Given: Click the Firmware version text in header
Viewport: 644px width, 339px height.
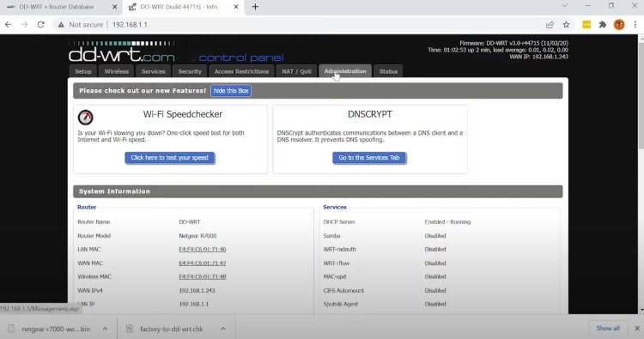Looking at the screenshot, I should coord(513,43).
